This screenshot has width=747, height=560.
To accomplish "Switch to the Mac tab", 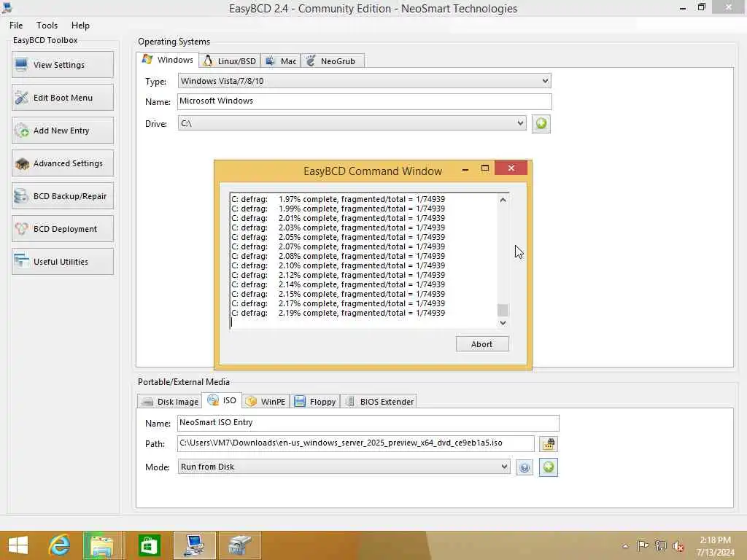I will coord(281,61).
